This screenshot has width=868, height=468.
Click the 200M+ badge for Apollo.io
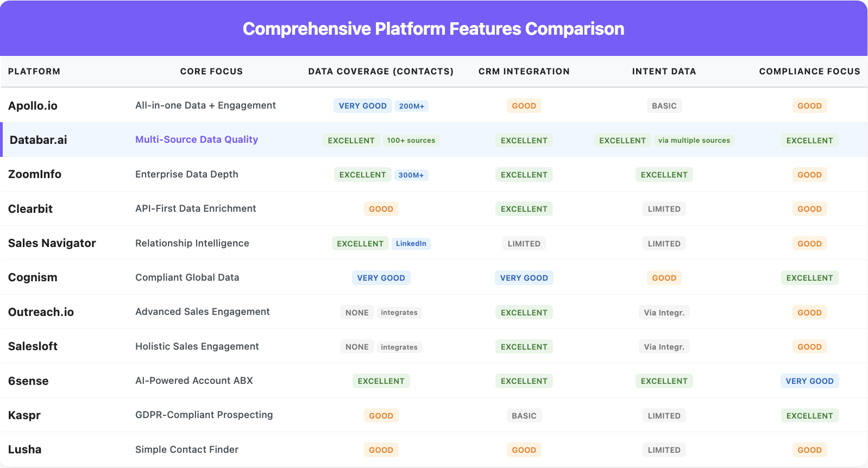(412, 106)
